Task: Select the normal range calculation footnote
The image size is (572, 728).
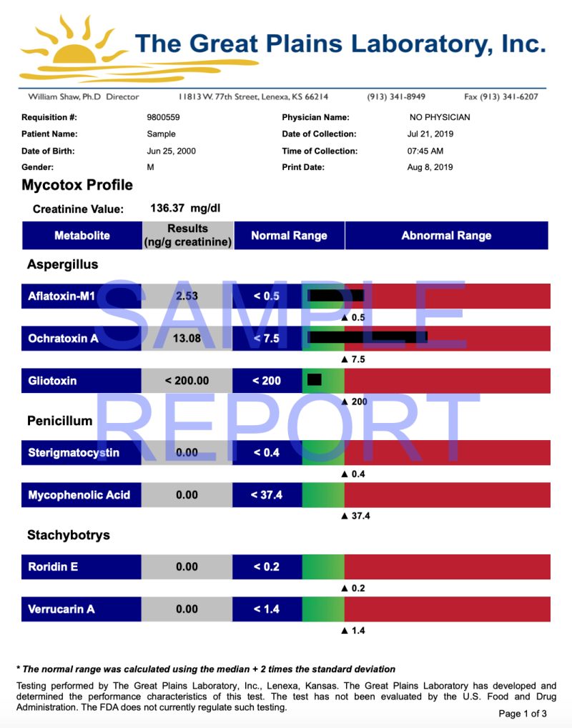Action: click(206, 669)
